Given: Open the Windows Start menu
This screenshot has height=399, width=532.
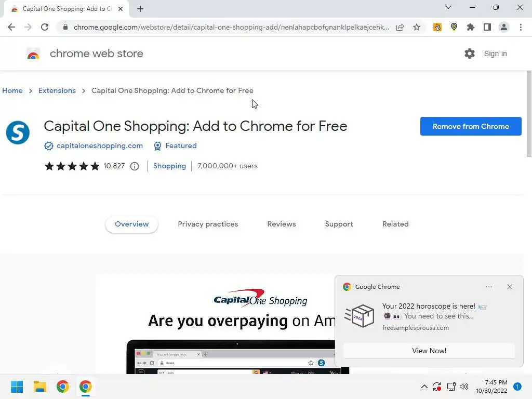Looking at the screenshot, I should [x=17, y=387].
